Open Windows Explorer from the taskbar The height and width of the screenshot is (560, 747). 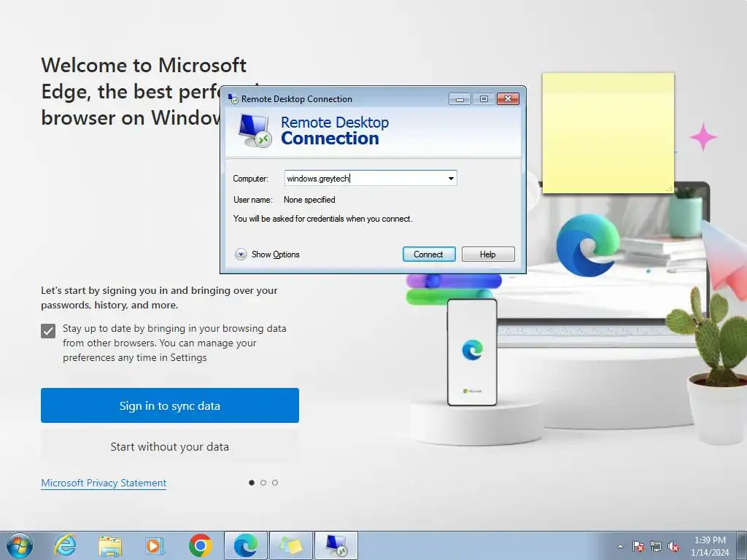(110, 545)
